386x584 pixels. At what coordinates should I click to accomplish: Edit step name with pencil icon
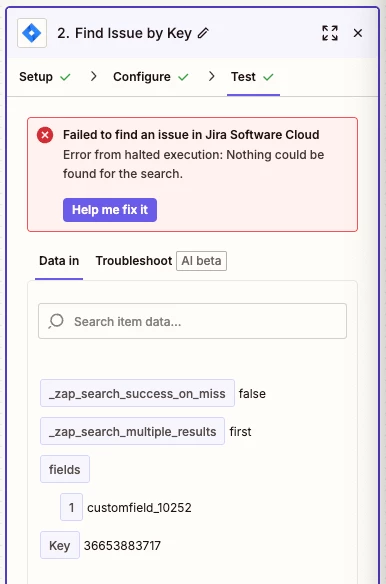point(203,33)
